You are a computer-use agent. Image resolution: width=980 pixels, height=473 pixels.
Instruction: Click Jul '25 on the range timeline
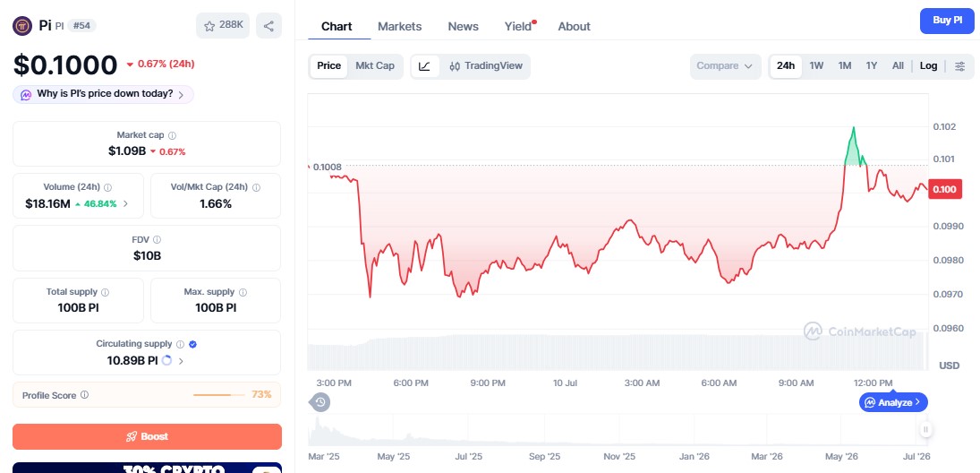tap(468, 457)
